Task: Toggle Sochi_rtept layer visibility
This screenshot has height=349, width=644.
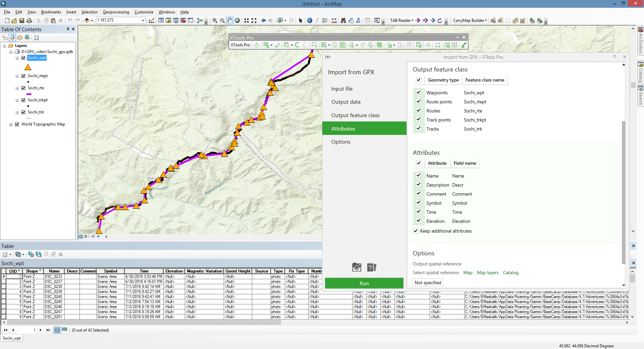Action: pos(23,76)
